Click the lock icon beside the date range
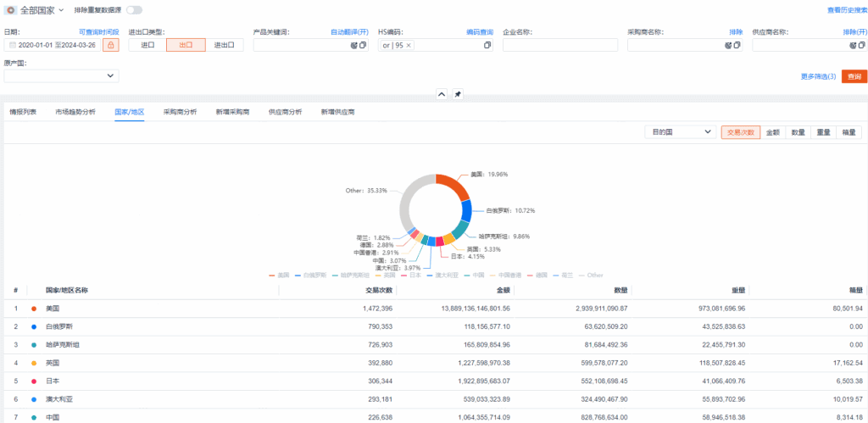Image resolution: width=868 pixels, height=423 pixels. [110, 45]
